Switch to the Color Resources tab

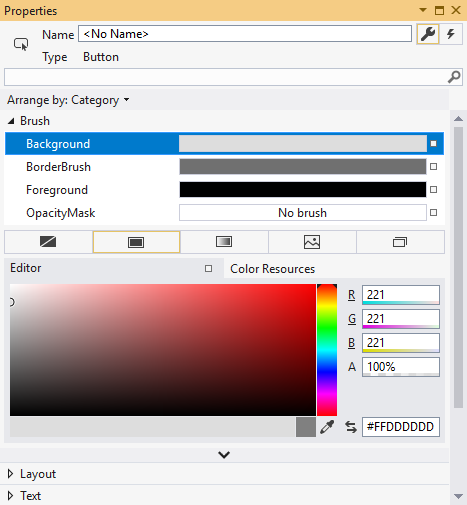tap(272, 269)
